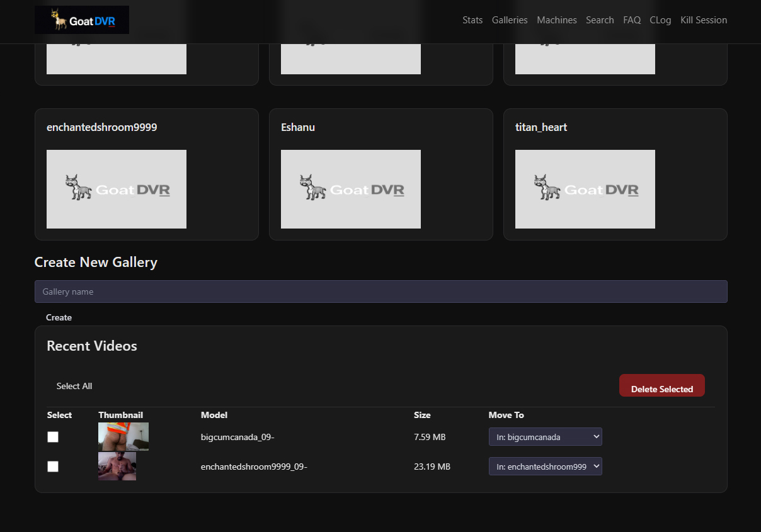Open Move To dropdown for enchantedshroom9999_09-
Image resolution: width=761 pixels, height=532 pixels.
pyautogui.click(x=546, y=467)
